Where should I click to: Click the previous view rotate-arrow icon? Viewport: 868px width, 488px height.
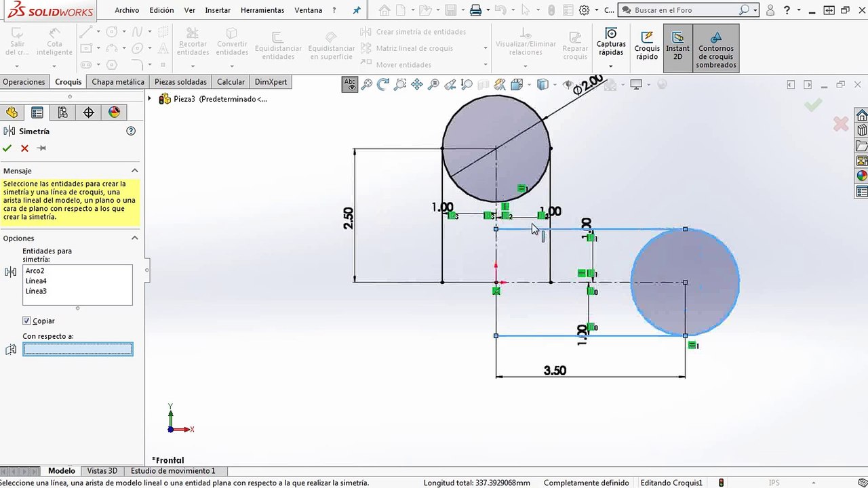(x=383, y=85)
